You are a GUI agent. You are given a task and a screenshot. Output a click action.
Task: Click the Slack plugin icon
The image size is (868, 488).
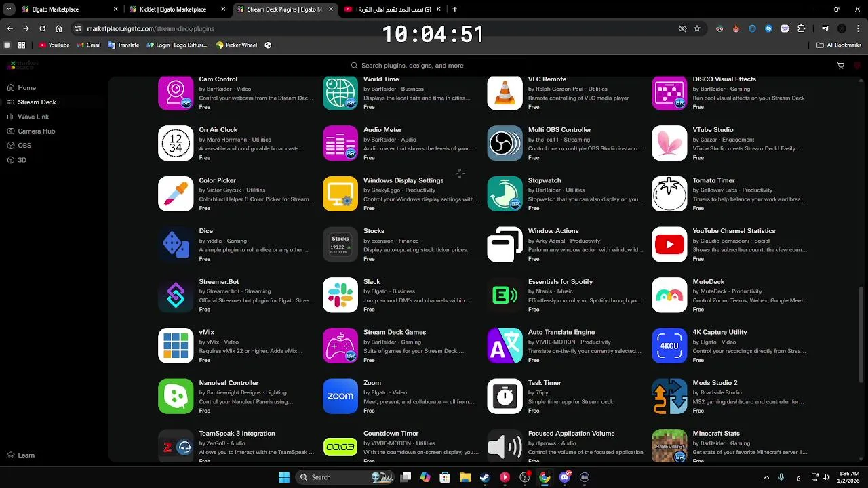(340, 295)
